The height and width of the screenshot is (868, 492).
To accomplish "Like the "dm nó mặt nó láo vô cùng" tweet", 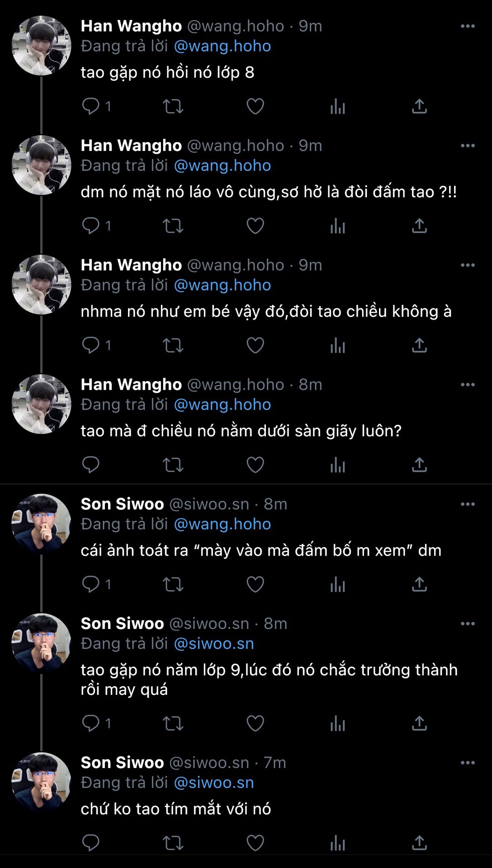I will click(255, 226).
